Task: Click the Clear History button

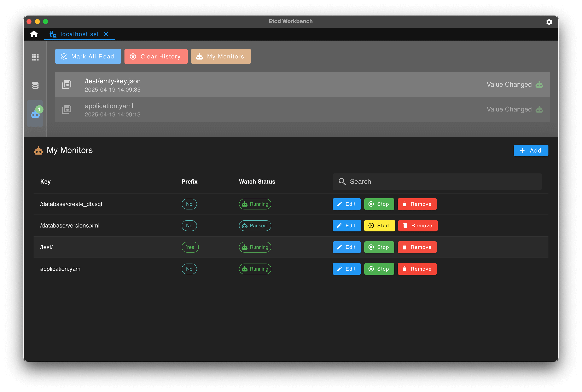Action: (x=156, y=57)
